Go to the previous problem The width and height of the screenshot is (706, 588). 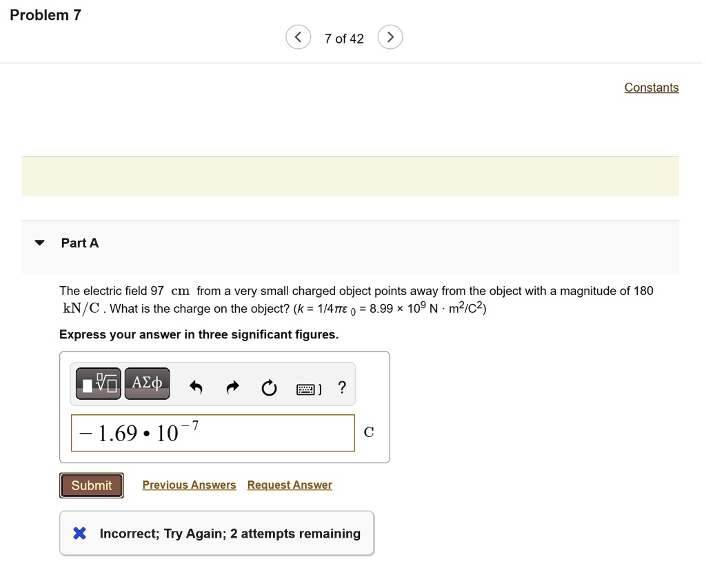(298, 37)
